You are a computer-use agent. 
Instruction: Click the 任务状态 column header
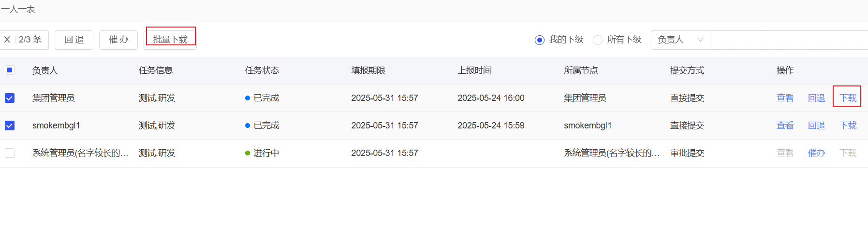[262, 70]
